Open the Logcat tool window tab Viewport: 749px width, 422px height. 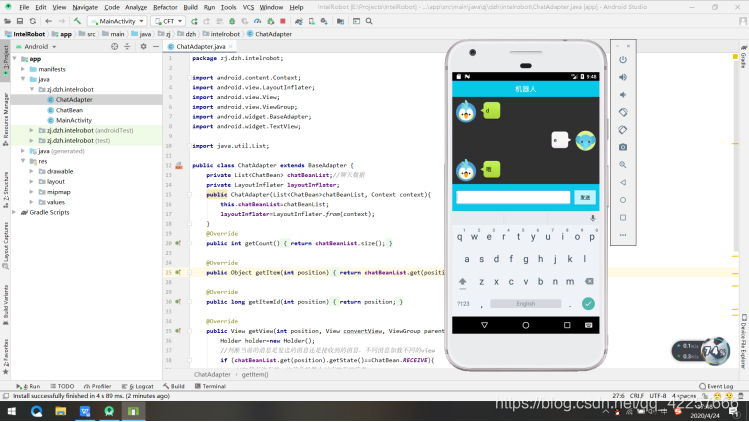coord(138,386)
